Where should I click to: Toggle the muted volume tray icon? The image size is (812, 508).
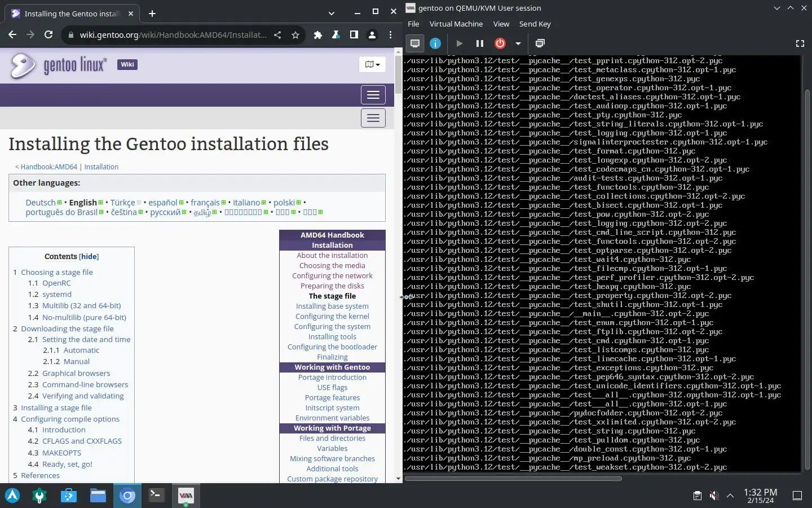714,496
